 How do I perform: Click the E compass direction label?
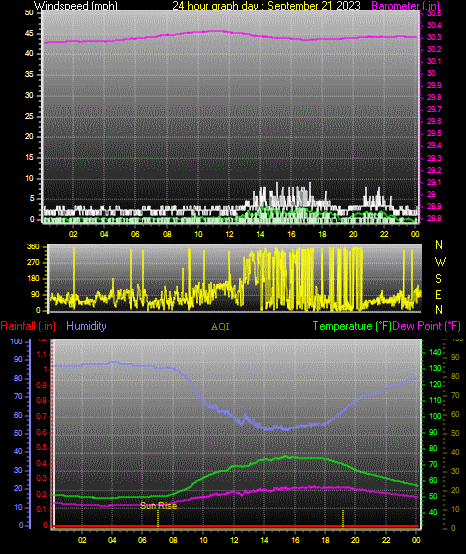point(438,294)
